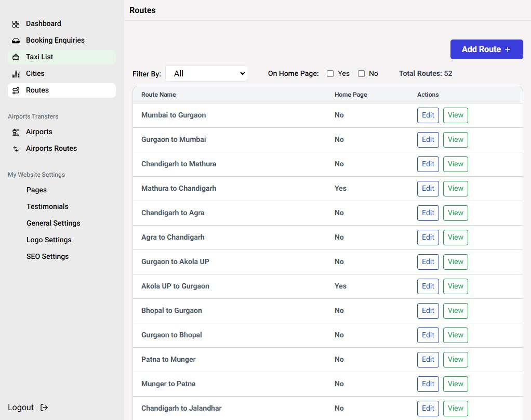This screenshot has height=420, width=531.
Task: Click the Logout arrow icon
Action: pyautogui.click(x=44, y=408)
